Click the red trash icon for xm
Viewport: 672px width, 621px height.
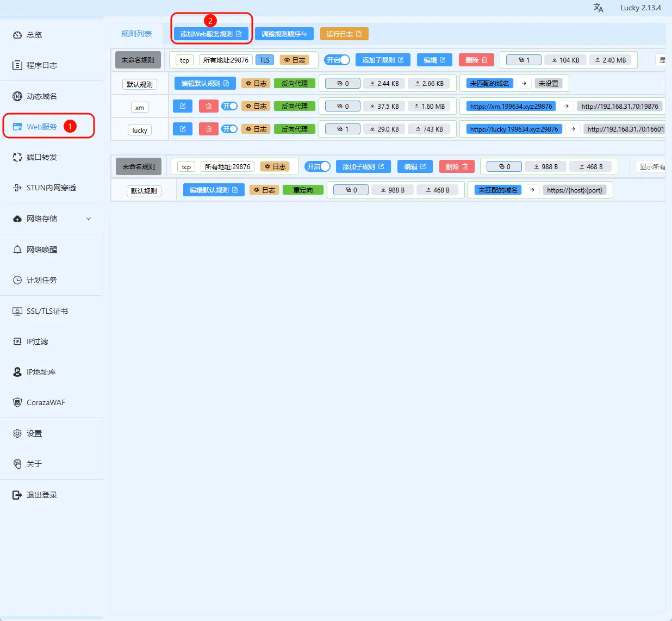(x=208, y=106)
